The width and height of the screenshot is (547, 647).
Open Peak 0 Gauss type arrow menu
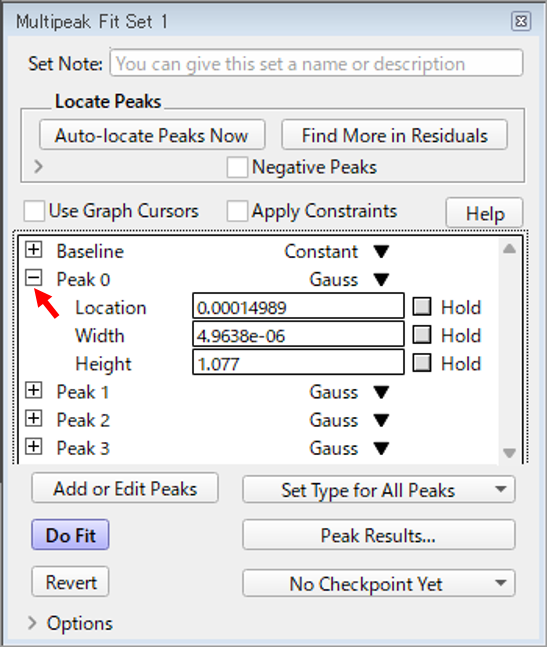coord(381,279)
